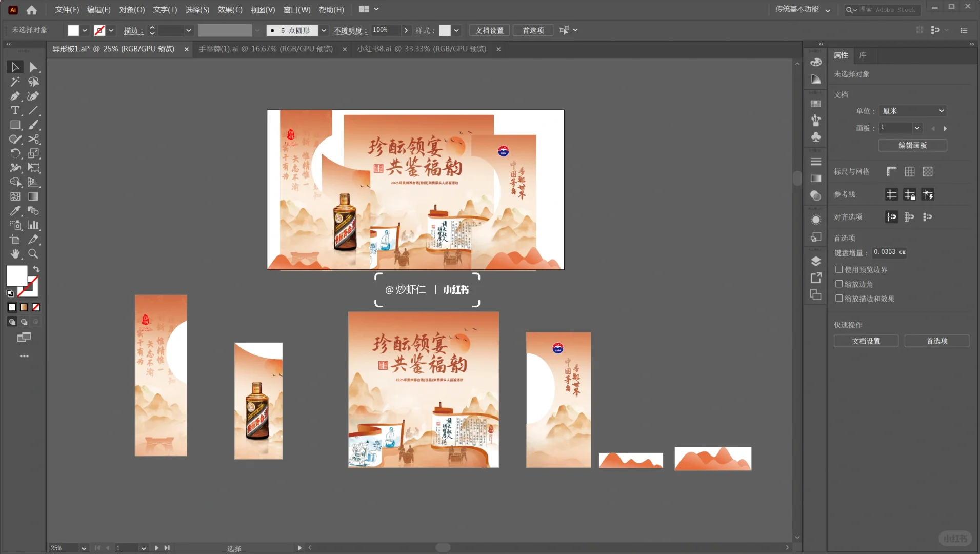Select the Zoom tool
Viewport: 980px width, 554px height.
pos(33,254)
